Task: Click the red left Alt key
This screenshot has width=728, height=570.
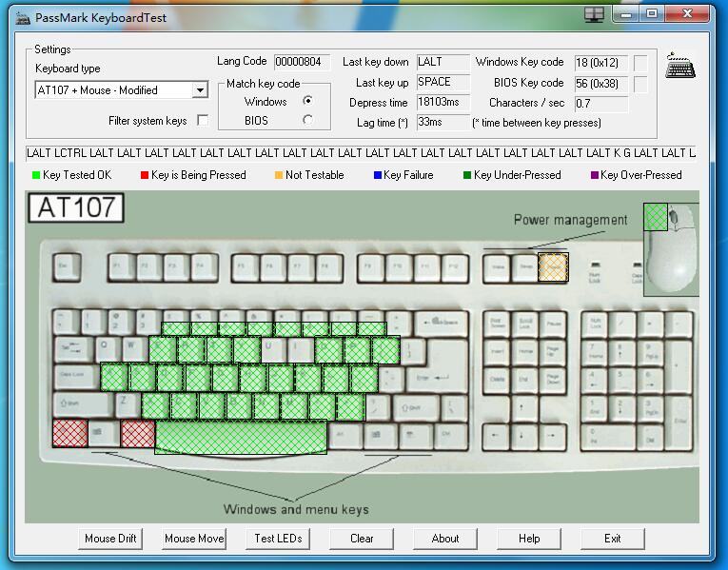Action: pos(138,434)
